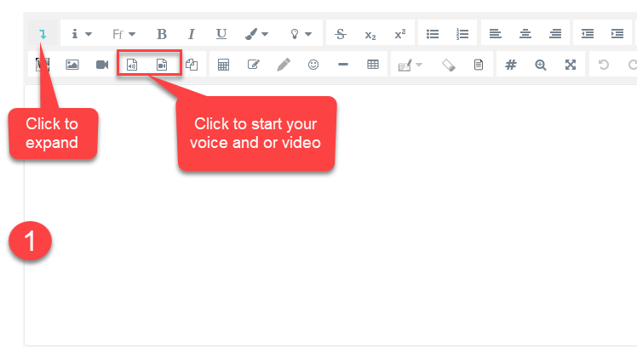Open the paragraph styles dropdown

click(82, 34)
